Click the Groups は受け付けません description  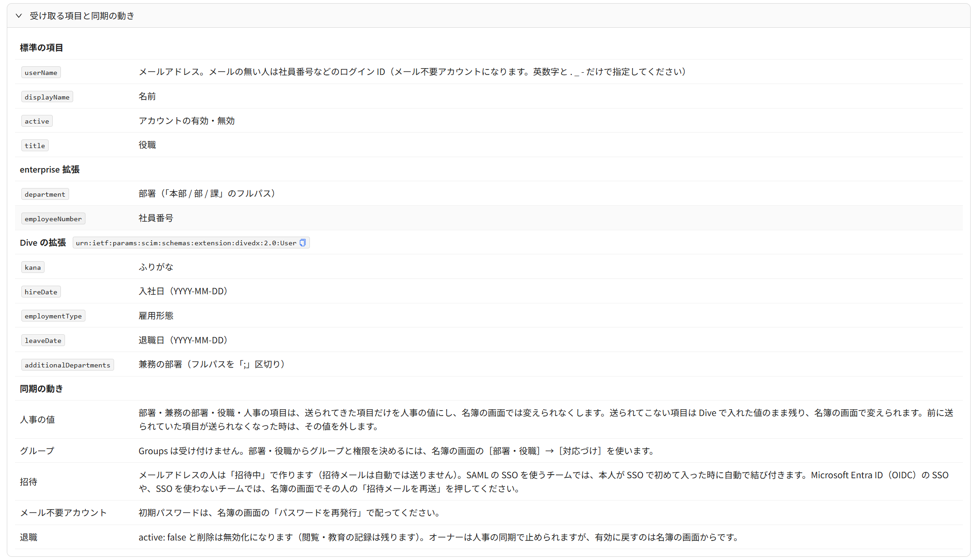point(397,451)
